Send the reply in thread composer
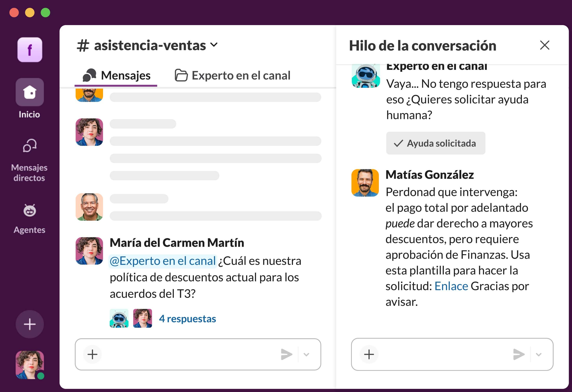The height and width of the screenshot is (392, 572). point(519,354)
